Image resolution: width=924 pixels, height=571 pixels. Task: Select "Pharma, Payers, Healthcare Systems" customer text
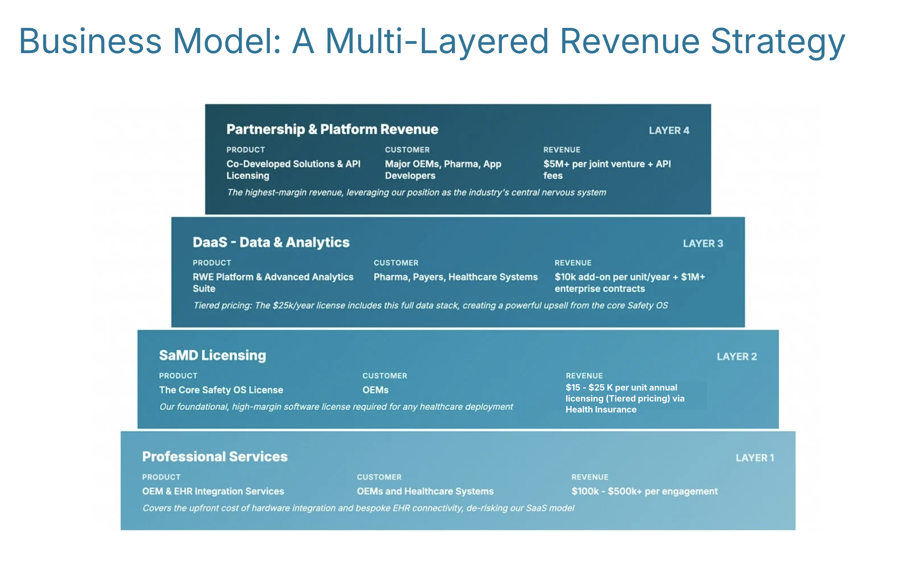tap(456, 277)
